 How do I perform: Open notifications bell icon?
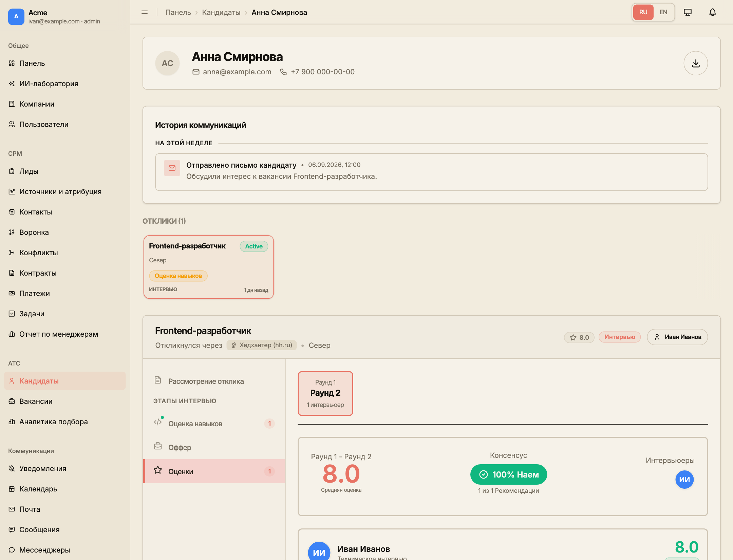pyautogui.click(x=712, y=12)
